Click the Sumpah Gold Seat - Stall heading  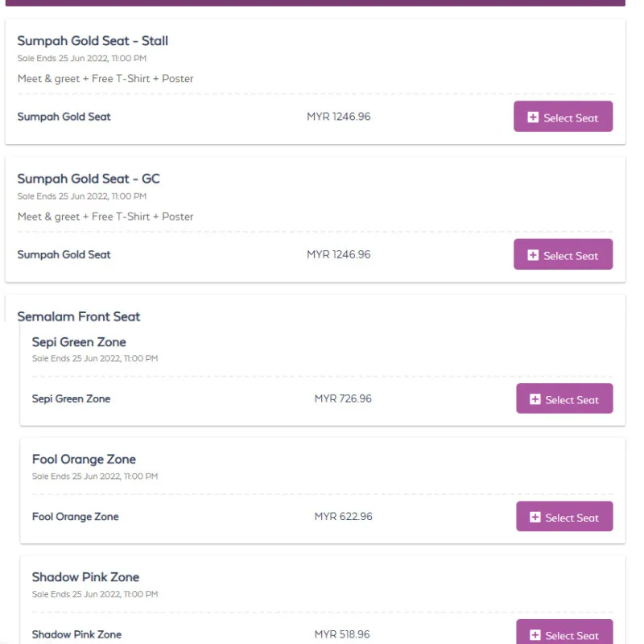pos(93,41)
